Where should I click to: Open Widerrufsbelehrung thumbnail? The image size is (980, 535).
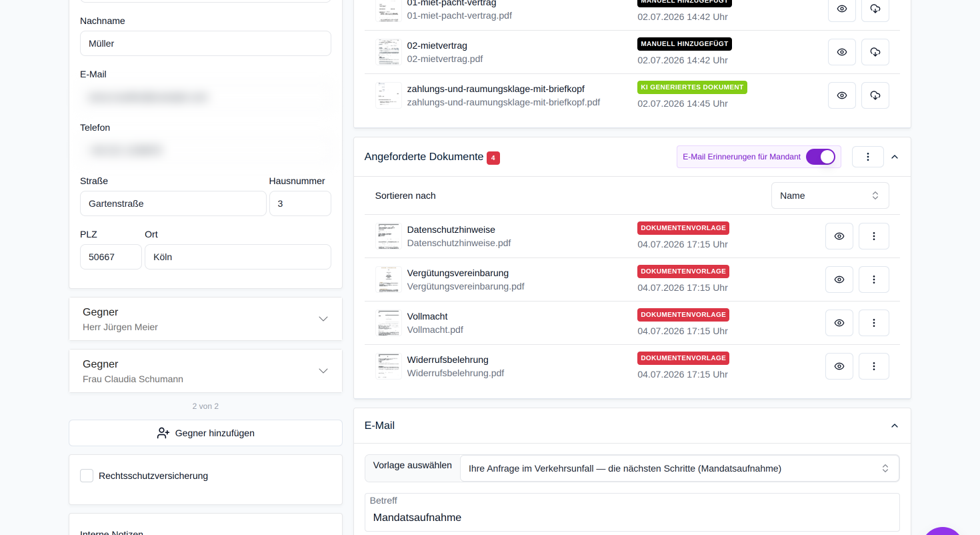(389, 366)
